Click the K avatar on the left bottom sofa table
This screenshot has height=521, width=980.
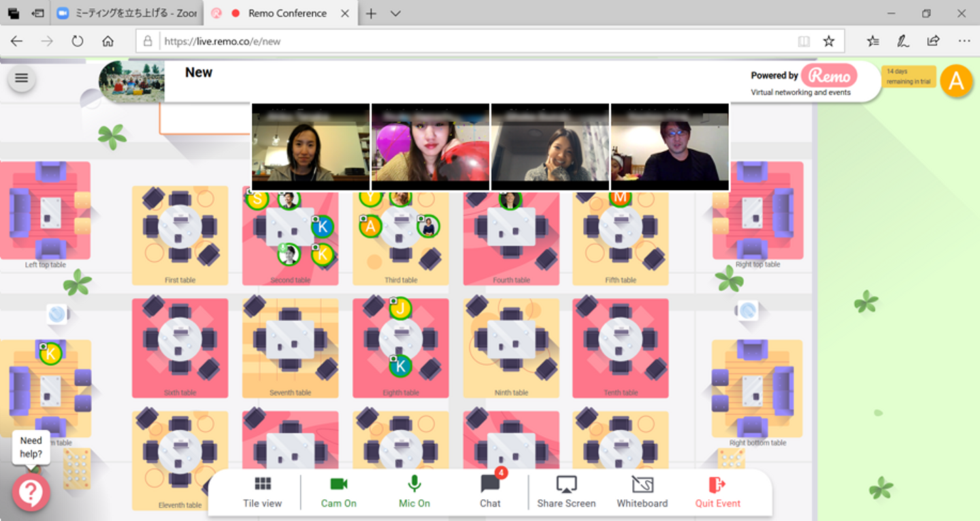[50, 353]
